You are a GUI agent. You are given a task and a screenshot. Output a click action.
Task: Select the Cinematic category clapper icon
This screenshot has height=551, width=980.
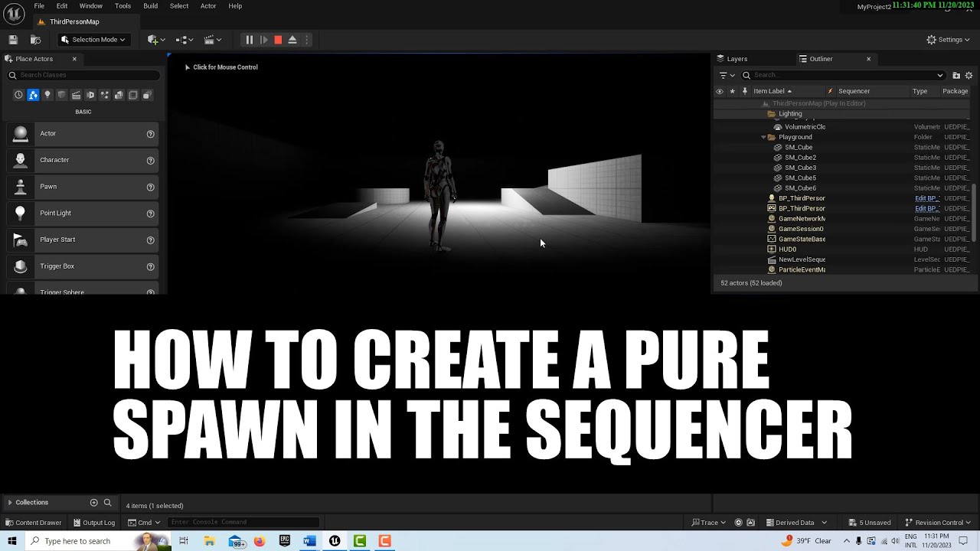tap(76, 95)
